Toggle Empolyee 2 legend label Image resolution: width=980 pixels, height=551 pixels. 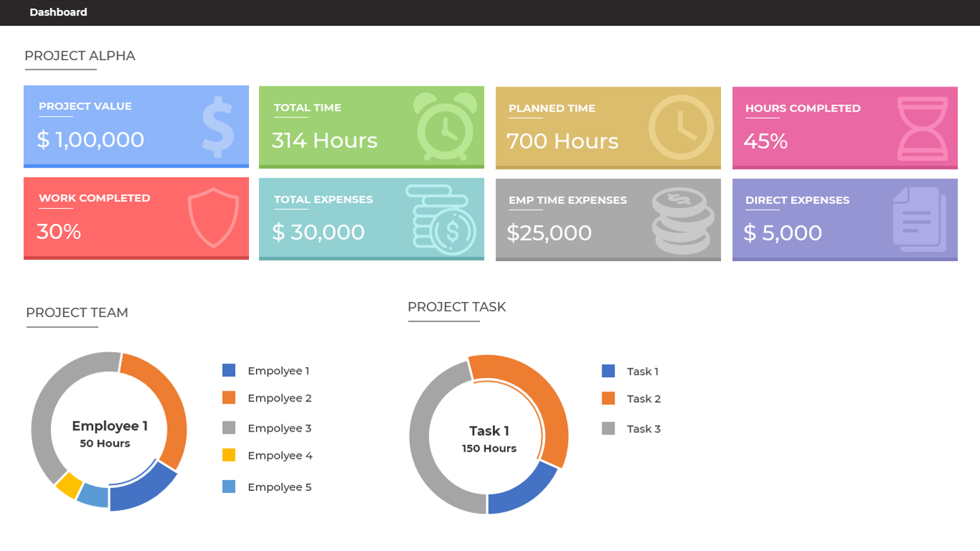[279, 399]
